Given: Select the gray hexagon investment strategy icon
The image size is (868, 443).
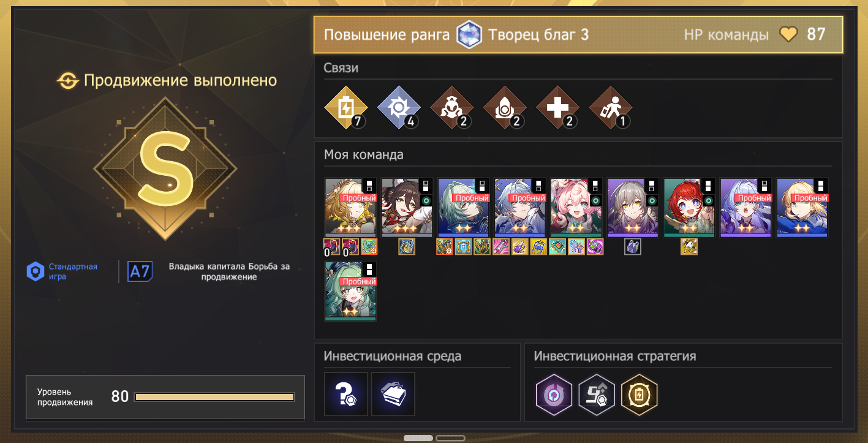Looking at the screenshot, I should (x=597, y=394).
